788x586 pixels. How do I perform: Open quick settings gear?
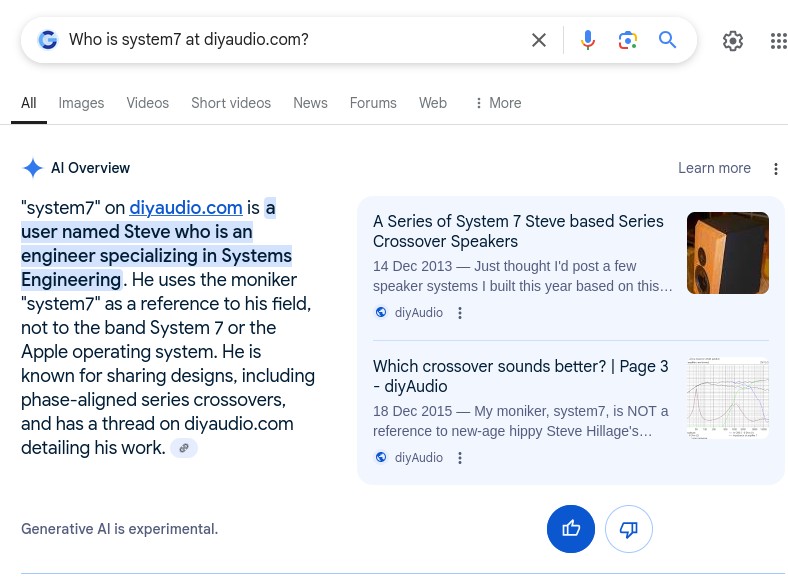click(733, 41)
